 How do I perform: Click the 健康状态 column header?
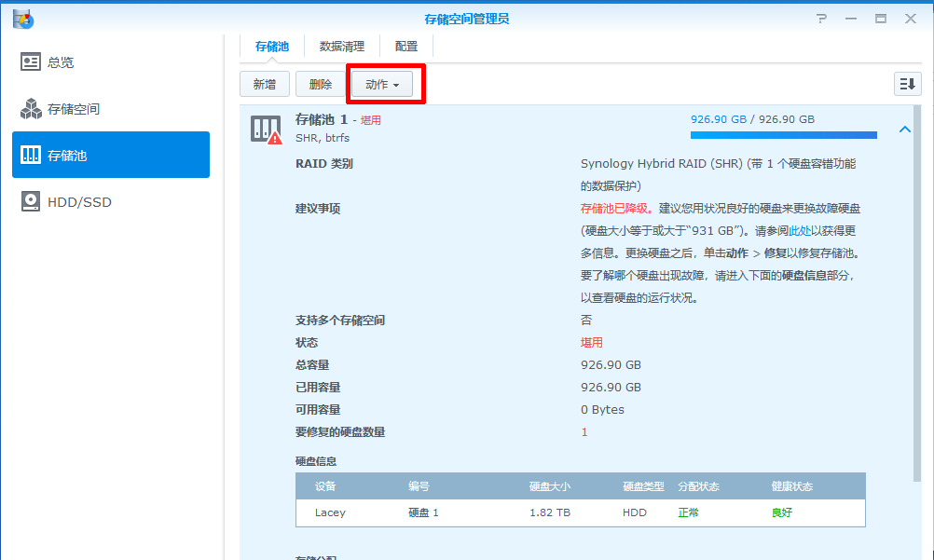(x=791, y=486)
